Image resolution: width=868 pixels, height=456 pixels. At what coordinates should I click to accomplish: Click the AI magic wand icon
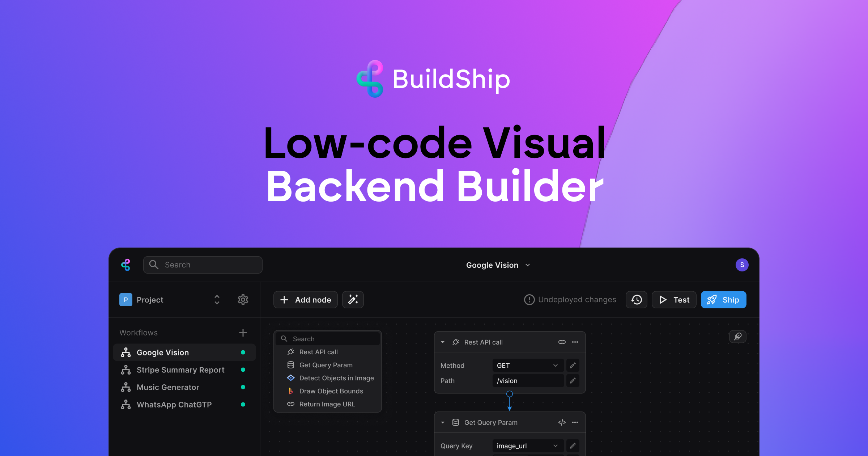pyautogui.click(x=353, y=299)
